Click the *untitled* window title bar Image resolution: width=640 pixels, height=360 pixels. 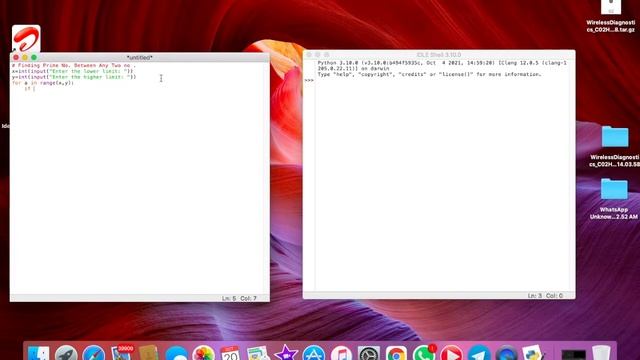point(140,58)
